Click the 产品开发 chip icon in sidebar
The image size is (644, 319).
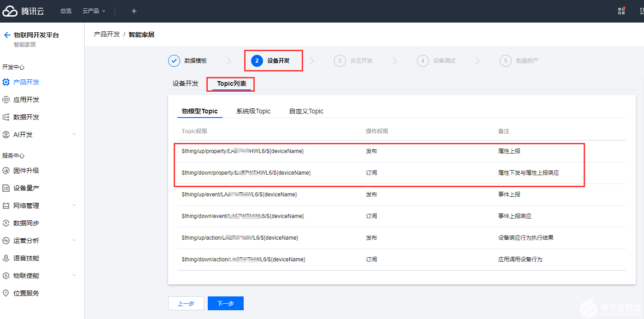point(6,82)
